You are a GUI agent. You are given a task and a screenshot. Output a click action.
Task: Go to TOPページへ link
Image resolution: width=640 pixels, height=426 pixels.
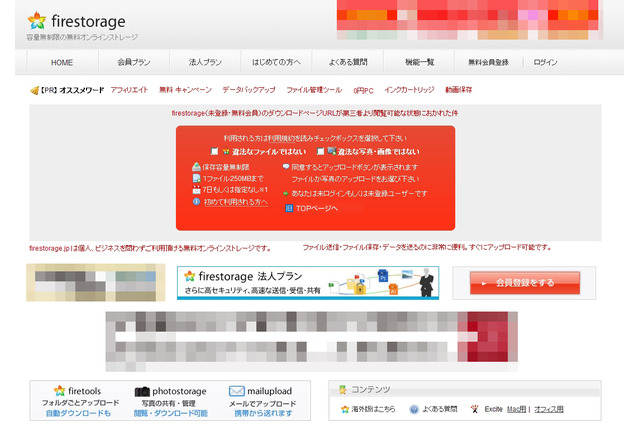point(317,209)
